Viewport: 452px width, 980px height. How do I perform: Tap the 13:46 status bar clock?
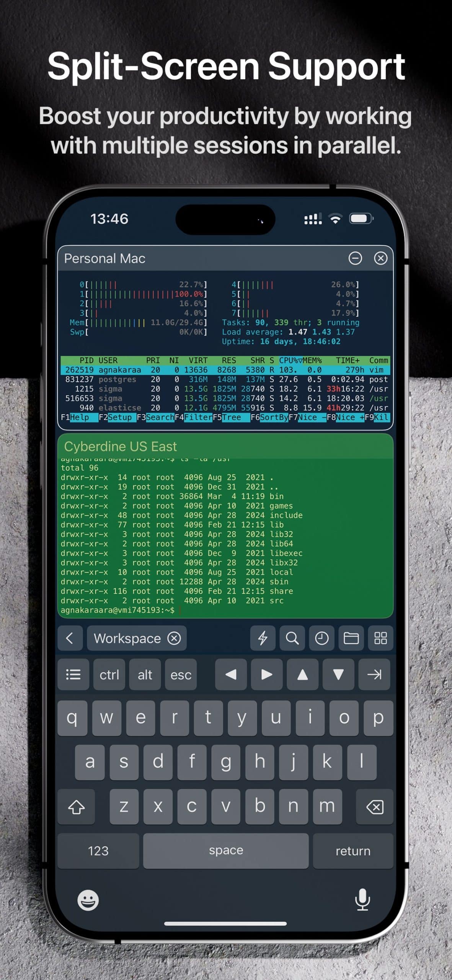pos(109,219)
